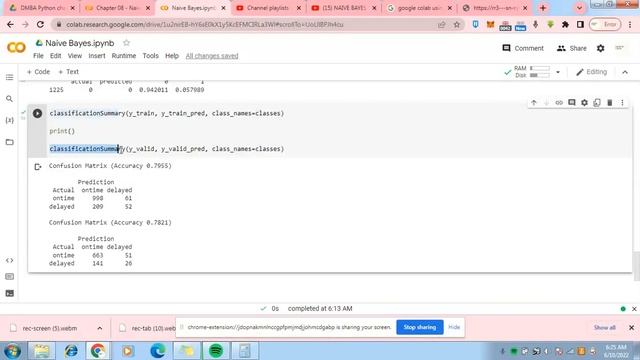Open the Chrome three-dot menu
Image resolution: width=640 pixels, height=360 pixels.
tap(630, 24)
